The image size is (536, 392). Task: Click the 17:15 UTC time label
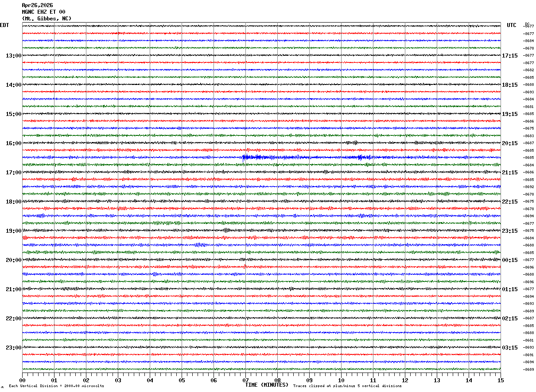pyautogui.click(x=509, y=56)
